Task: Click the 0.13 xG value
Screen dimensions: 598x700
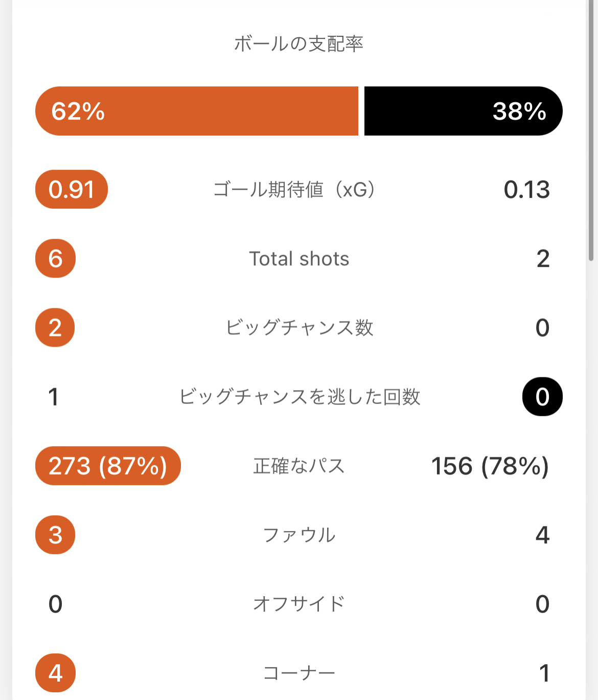Action: [526, 190]
